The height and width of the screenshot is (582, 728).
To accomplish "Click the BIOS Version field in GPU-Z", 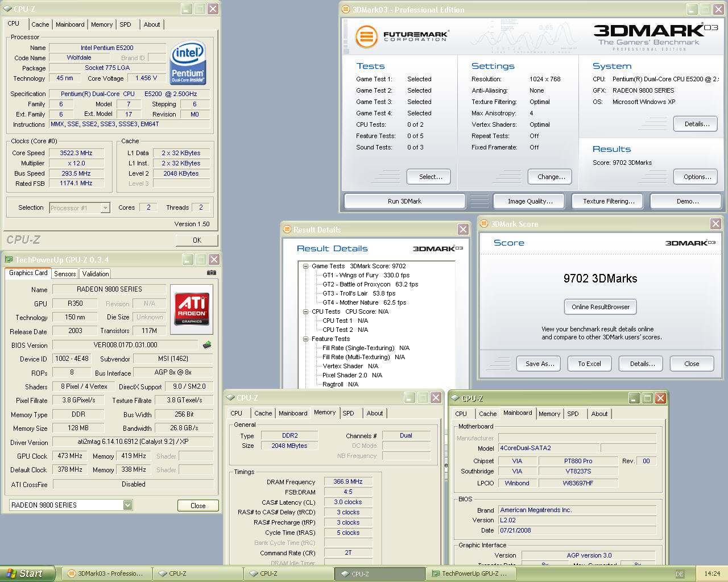I will pyautogui.click(x=125, y=345).
